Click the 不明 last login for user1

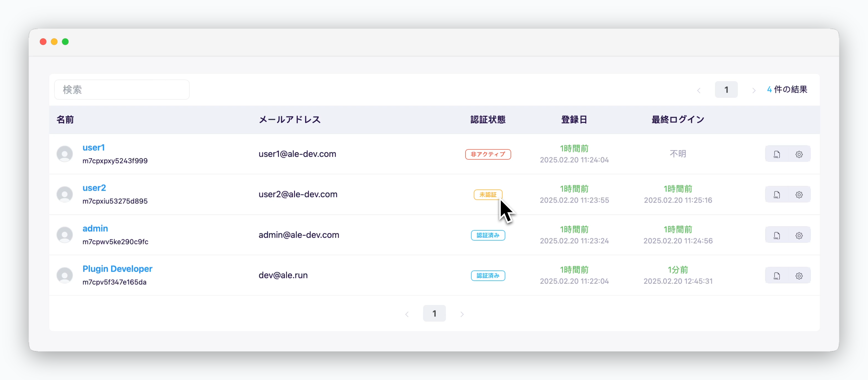coord(678,154)
